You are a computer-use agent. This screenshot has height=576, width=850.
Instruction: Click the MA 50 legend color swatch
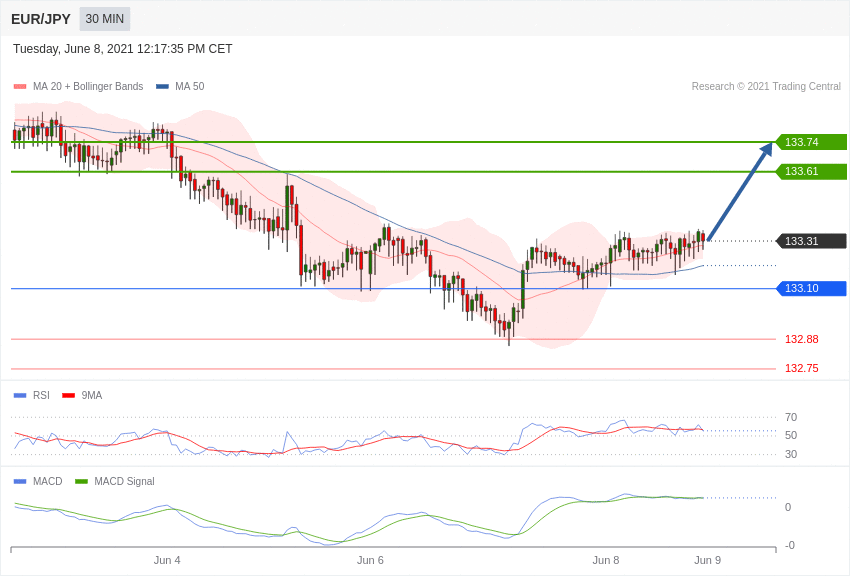[x=162, y=86]
